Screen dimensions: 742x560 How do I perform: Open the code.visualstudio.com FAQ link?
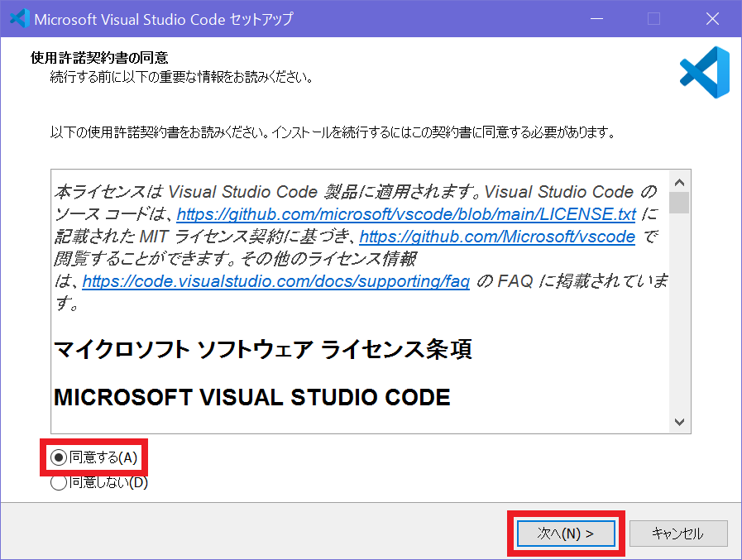pos(276,282)
